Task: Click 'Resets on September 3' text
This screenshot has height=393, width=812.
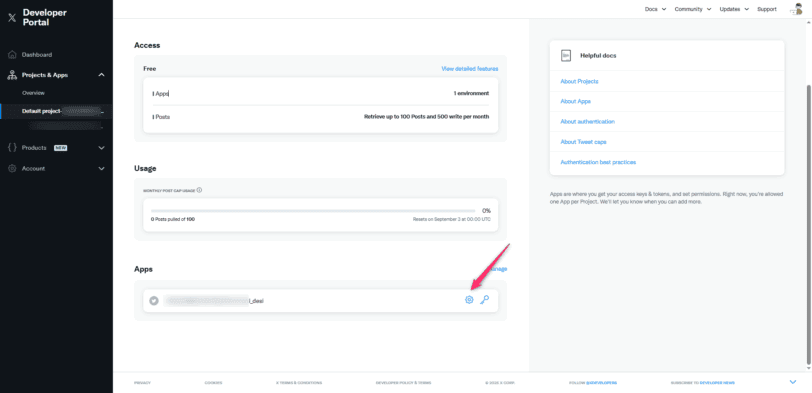Action: [x=452, y=220]
